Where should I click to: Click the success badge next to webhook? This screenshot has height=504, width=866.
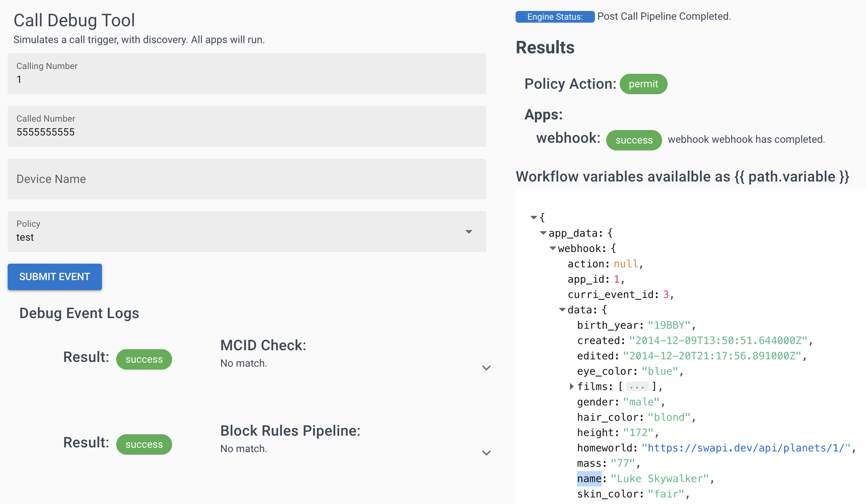[634, 140]
